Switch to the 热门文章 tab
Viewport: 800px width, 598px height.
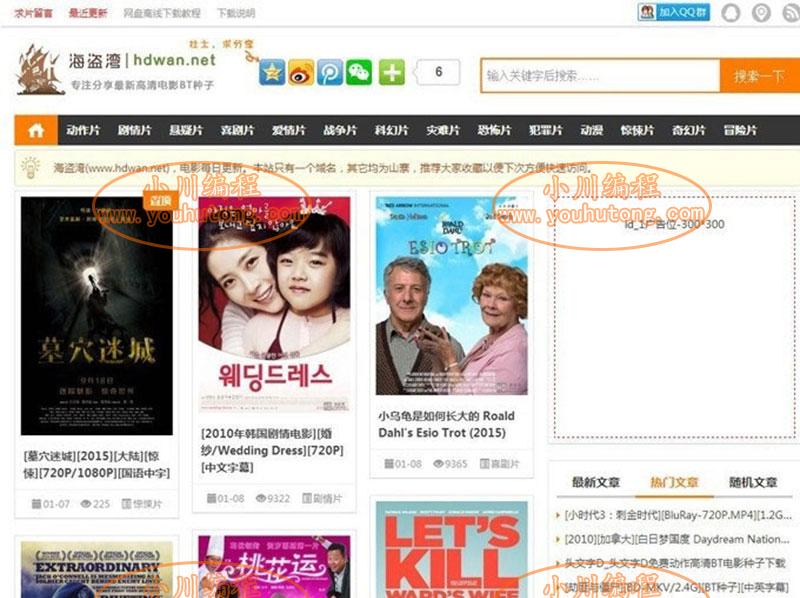674,482
